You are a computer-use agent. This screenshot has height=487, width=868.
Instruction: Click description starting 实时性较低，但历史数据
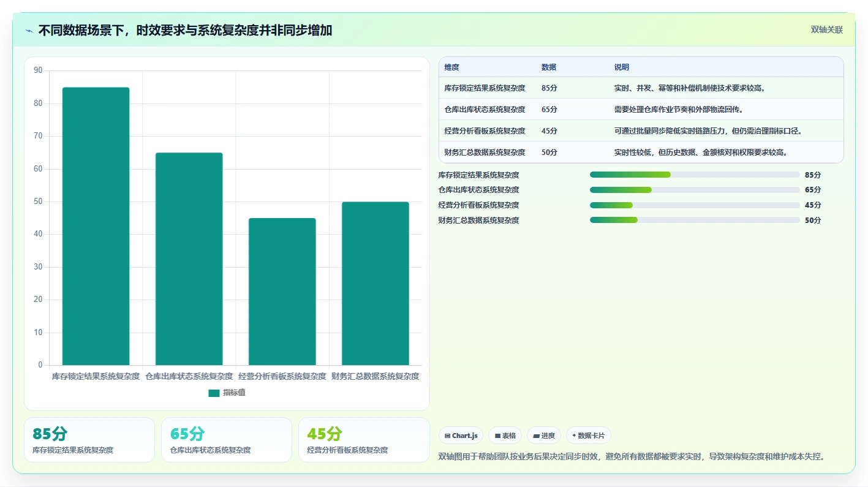701,153
